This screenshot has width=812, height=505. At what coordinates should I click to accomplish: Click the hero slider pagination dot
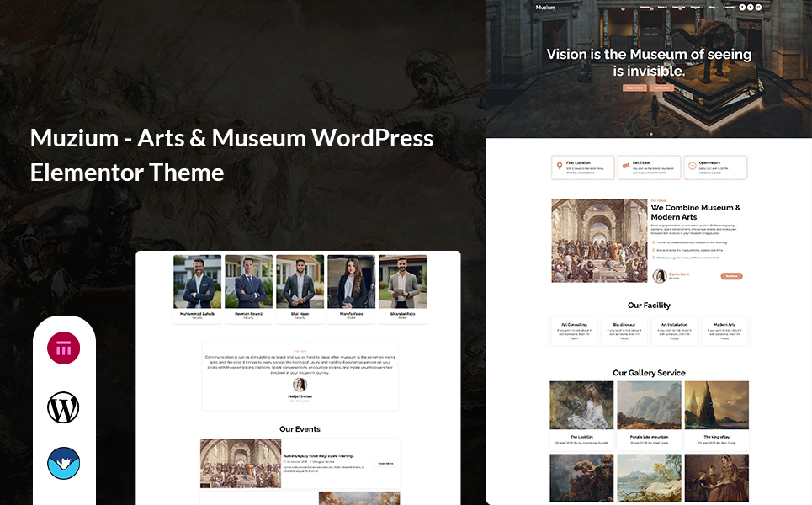coord(650,133)
